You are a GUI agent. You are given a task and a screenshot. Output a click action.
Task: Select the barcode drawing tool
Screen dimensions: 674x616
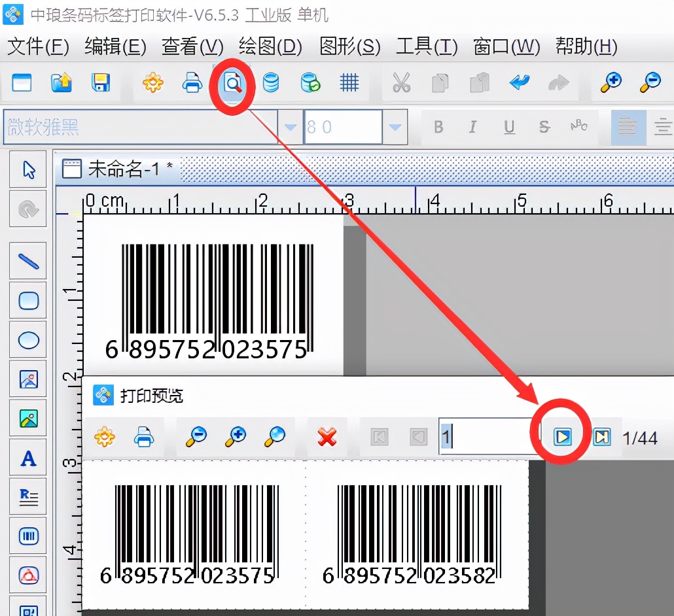[28, 536]
